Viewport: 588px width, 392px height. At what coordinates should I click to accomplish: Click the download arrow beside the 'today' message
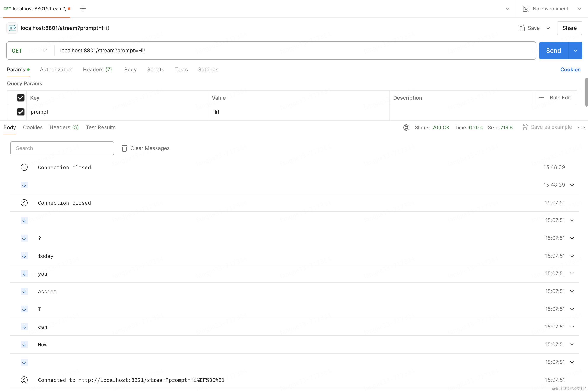click(x=24, y=256)
